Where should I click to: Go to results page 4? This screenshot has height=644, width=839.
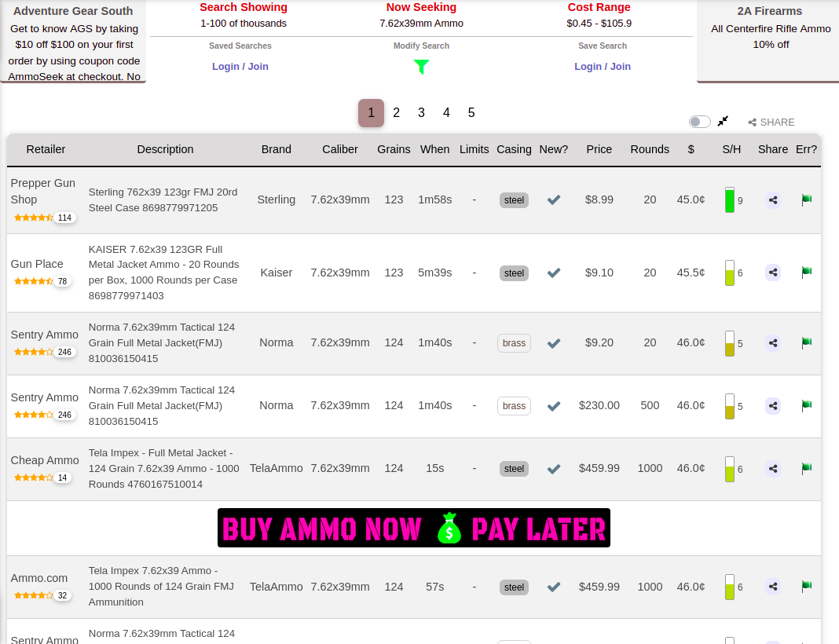coord(446,113)
